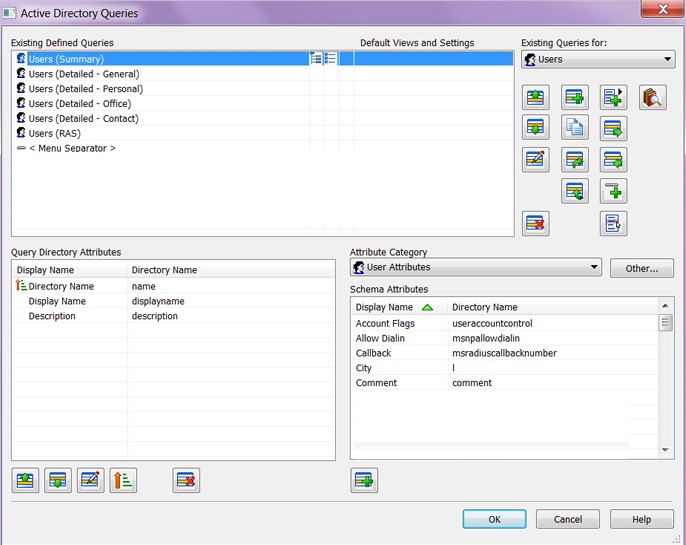Select Users (Detailed - Office) query
Screen dimensions: 686x545
[x=262, y=103]
